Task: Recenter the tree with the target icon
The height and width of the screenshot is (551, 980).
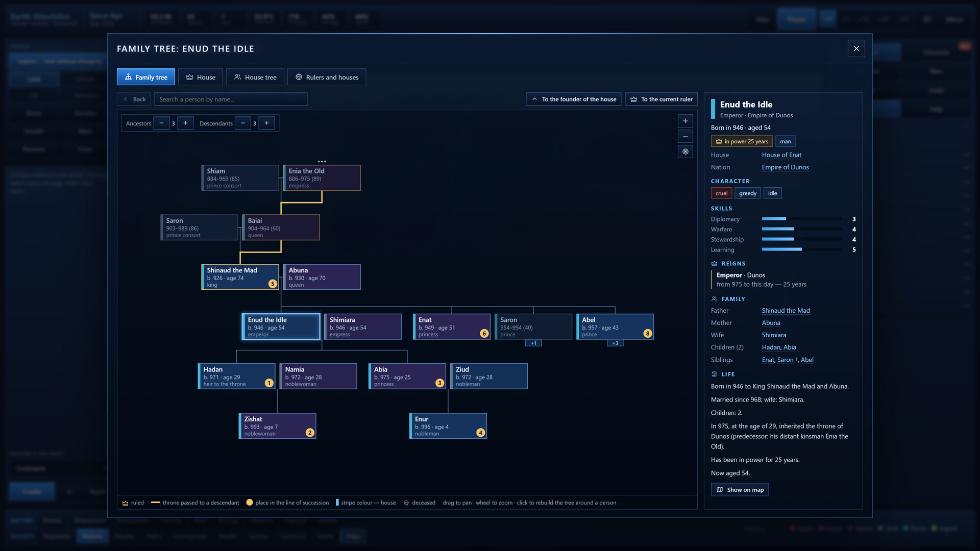Action: pos(685,152)
